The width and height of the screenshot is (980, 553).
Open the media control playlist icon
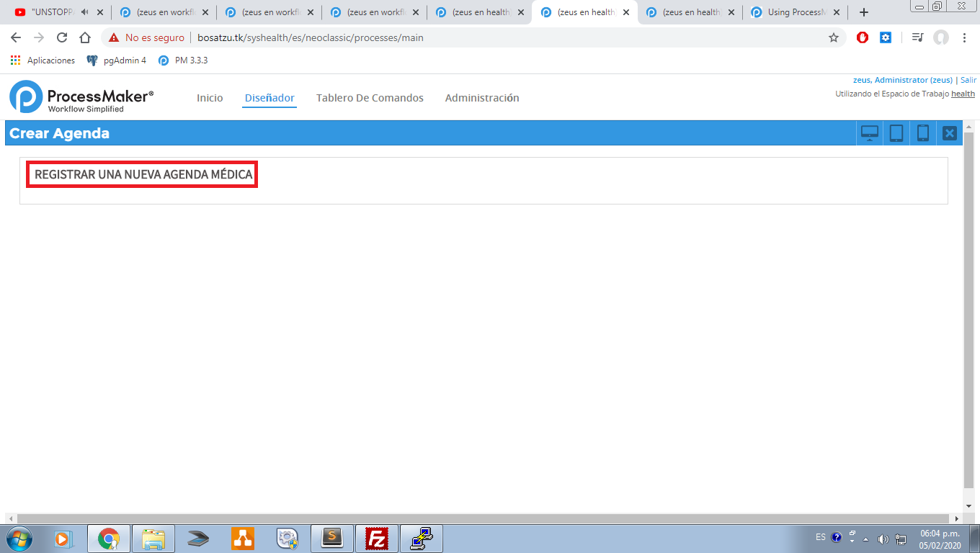click(917, 37)
